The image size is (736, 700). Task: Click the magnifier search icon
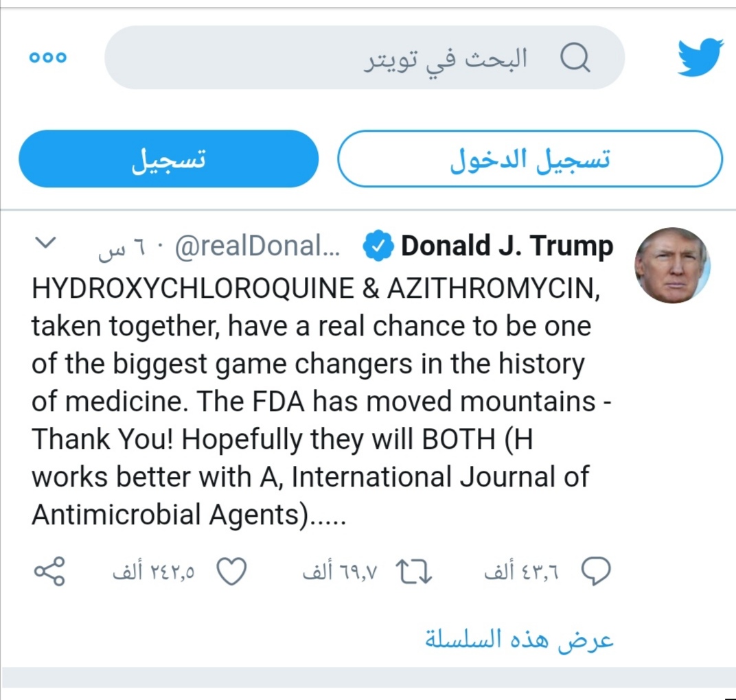tap(575, 58)
